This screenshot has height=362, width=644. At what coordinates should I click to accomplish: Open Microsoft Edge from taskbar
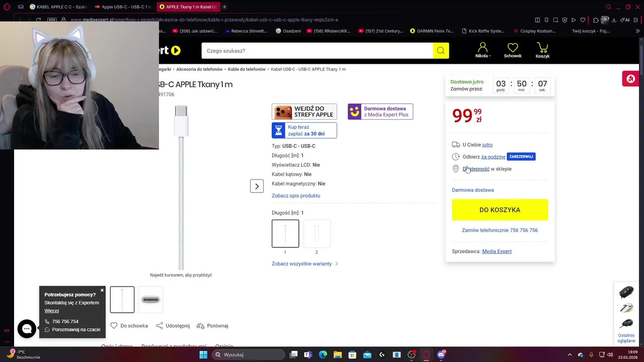(x=323, y=354)
